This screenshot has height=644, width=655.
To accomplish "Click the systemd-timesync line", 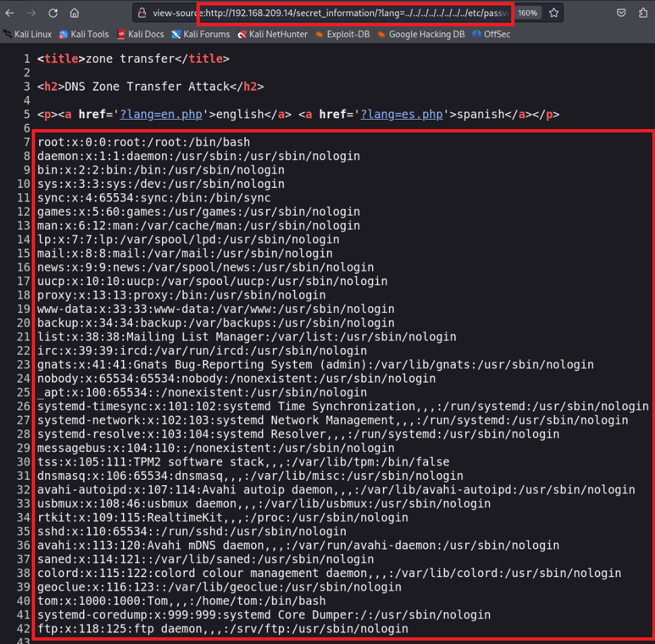I will point(343,406).
